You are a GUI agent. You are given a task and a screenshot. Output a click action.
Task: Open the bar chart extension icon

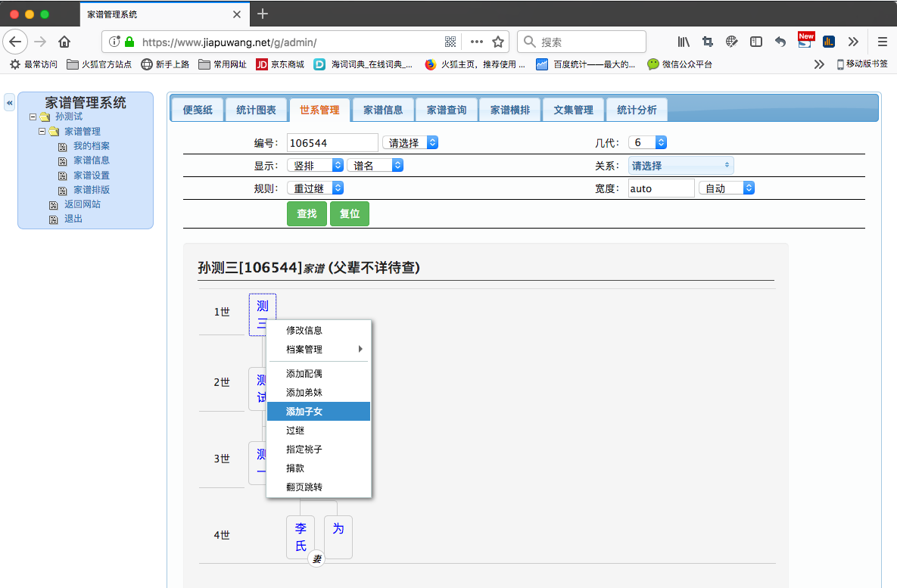(829, 42)
